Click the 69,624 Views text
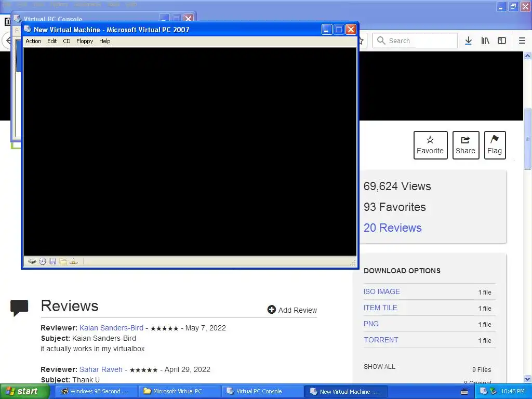 click(x=397, y=187)
